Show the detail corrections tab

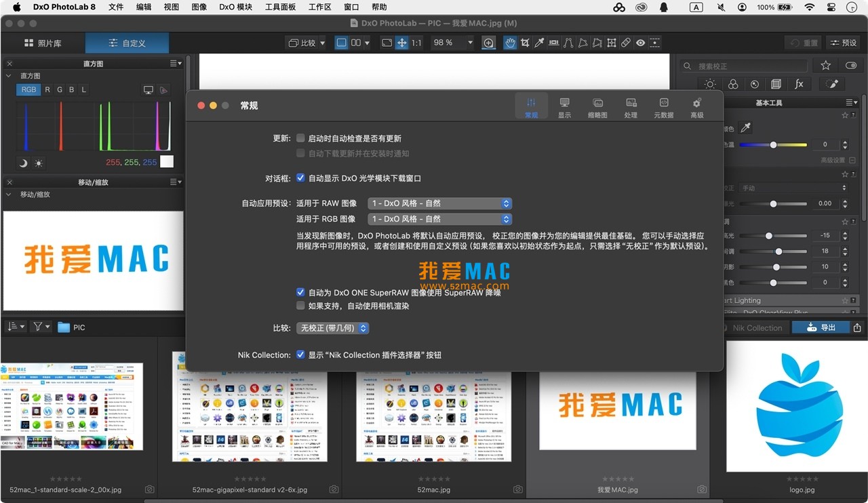[755, 84]
